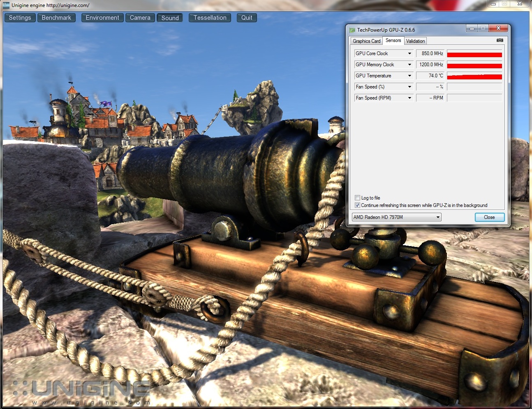532x409 pixels.
Task: Open the Environment menu
Action: [x=102, y=18]
